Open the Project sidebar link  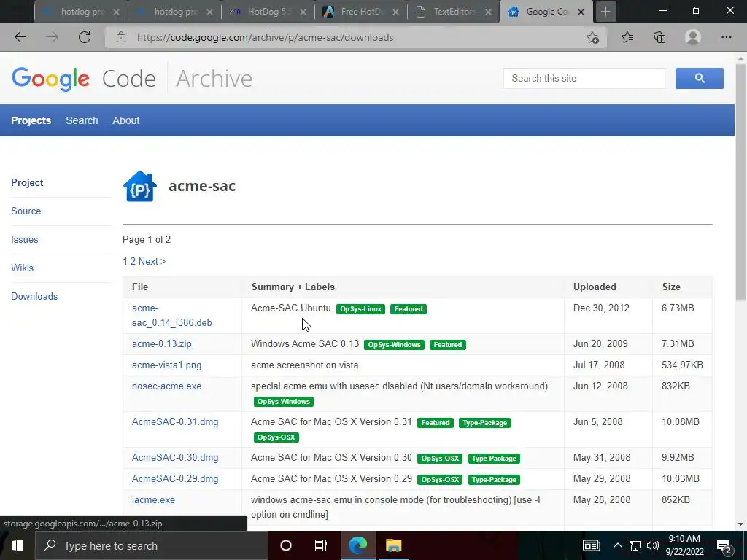(x=27, y=182)
